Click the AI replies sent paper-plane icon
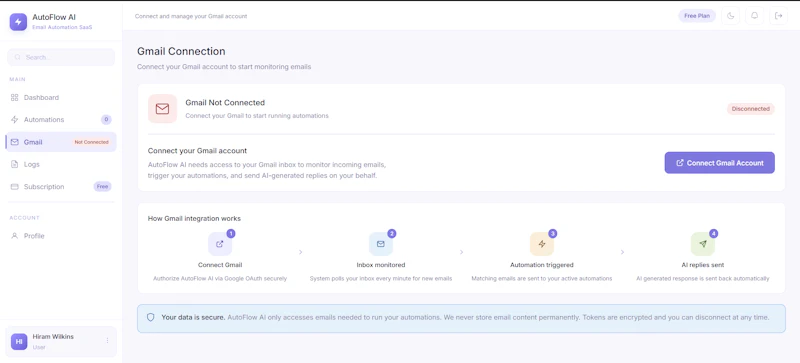Screen dimensions: 800x363 click(703, 244)
